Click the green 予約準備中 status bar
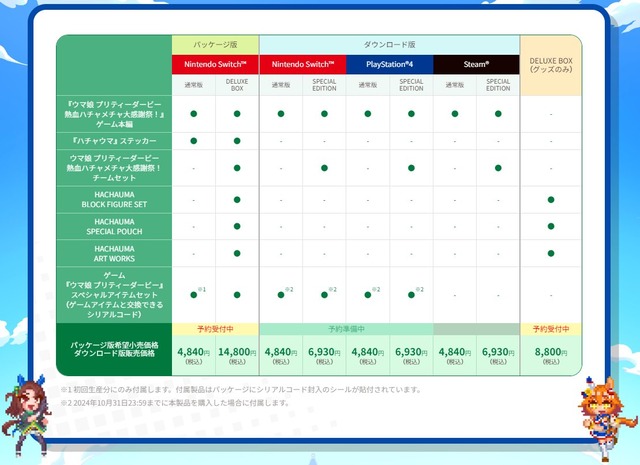The width and height of the screenshot is (640, 465). click(346, 329)
